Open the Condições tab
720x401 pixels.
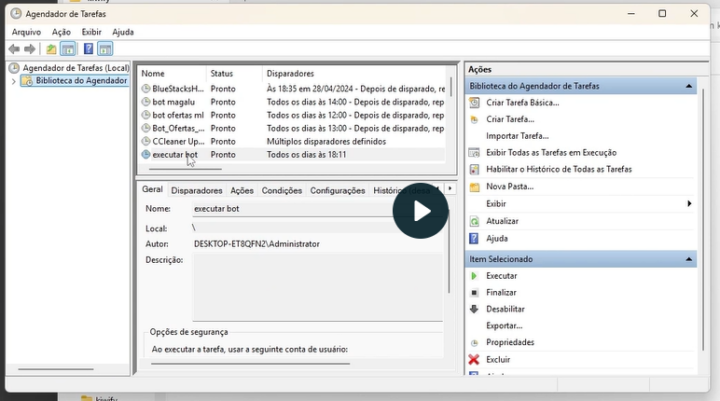tap(281, 190)
